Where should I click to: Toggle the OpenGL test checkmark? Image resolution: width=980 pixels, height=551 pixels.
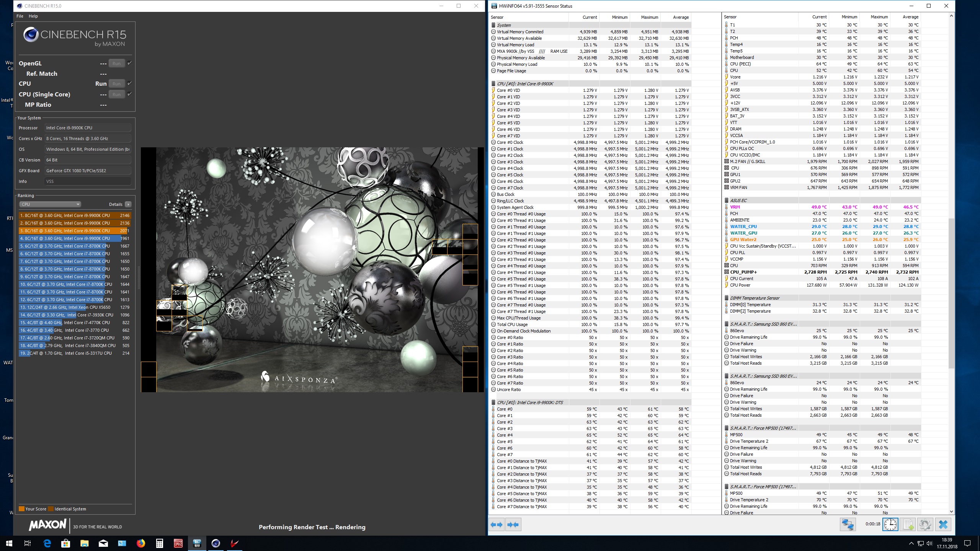129,63
